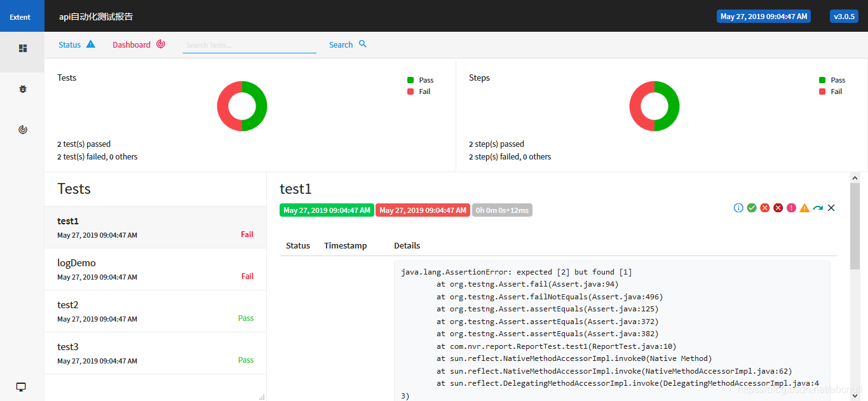Clear step filters with black X
This screenshot has height=401, width=868.
831,208
